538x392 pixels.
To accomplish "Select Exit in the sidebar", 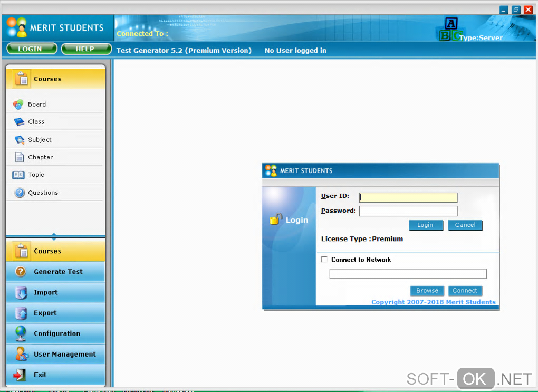I will 55,375.
